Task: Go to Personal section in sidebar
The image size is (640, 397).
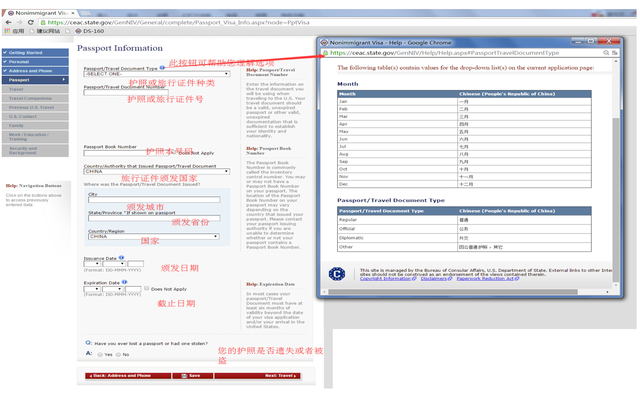Action: 35,62
